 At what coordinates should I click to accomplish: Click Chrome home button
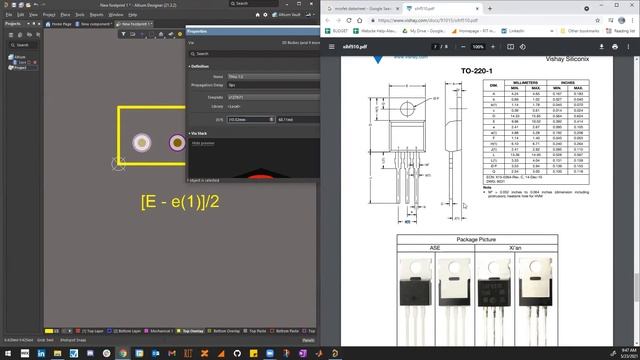pyautogui.click(x=360, y=20)
